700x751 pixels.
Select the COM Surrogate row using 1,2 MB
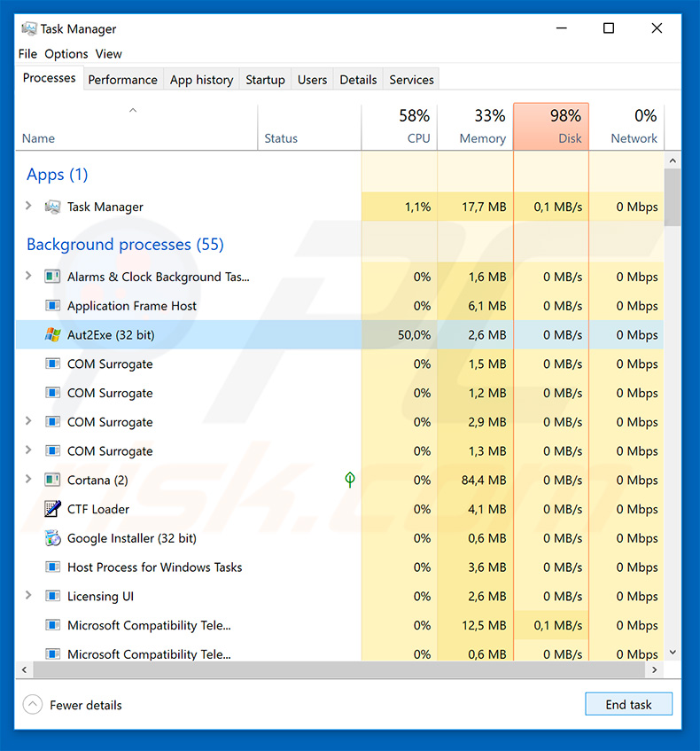tap(340, 393)
